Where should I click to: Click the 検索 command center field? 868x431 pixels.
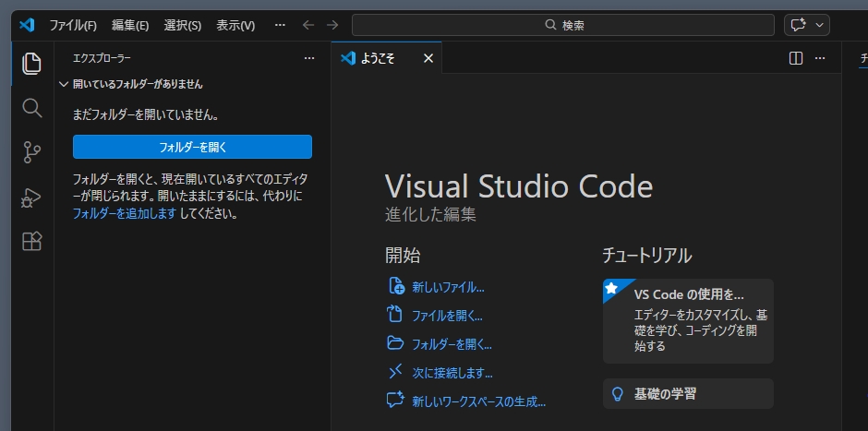click(x=563, y=25)
